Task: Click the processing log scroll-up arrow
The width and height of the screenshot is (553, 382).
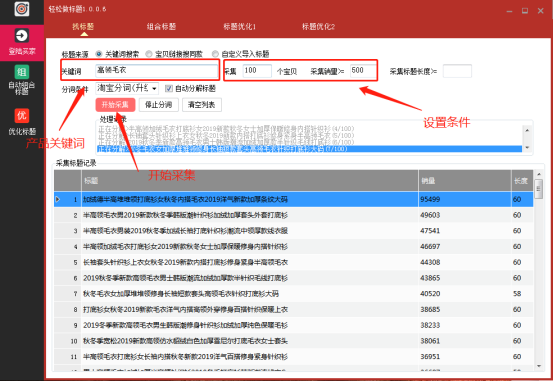Action: pyautogui.click(x=527, y=131)
